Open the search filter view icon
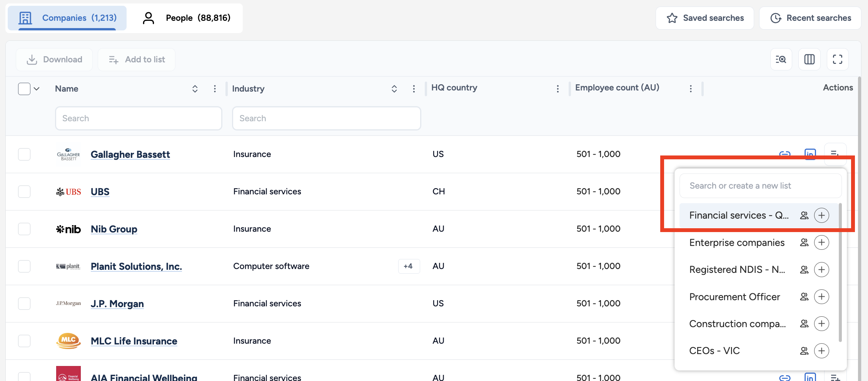 (781, 59)
